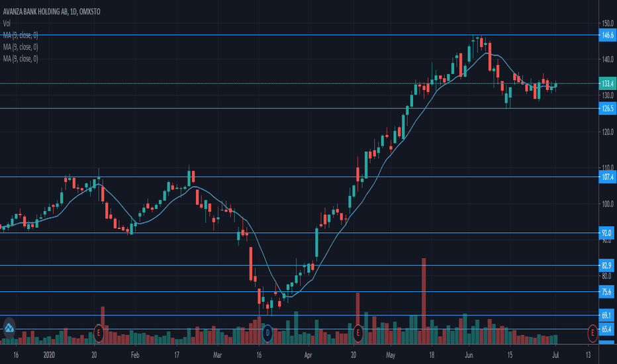Click the May date label

391,355
